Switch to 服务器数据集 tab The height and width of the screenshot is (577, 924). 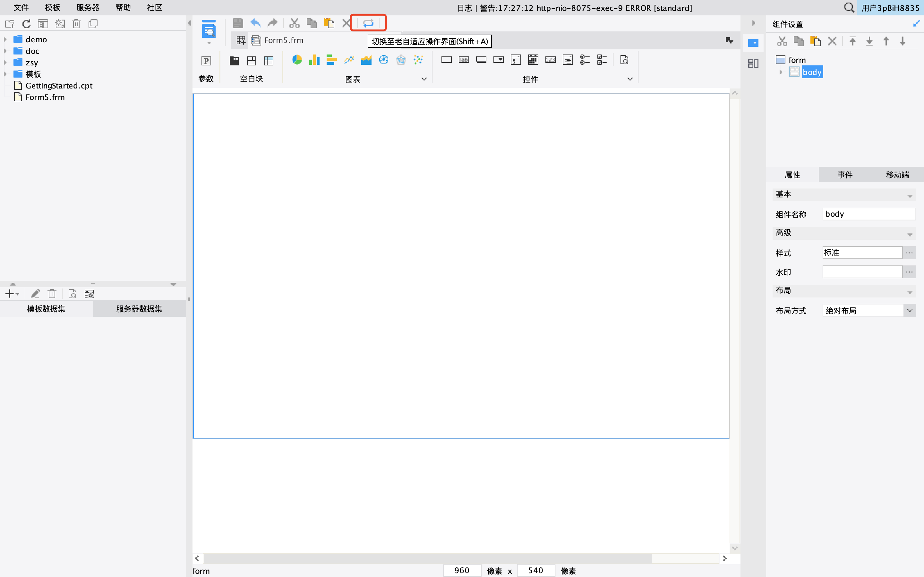139,309
